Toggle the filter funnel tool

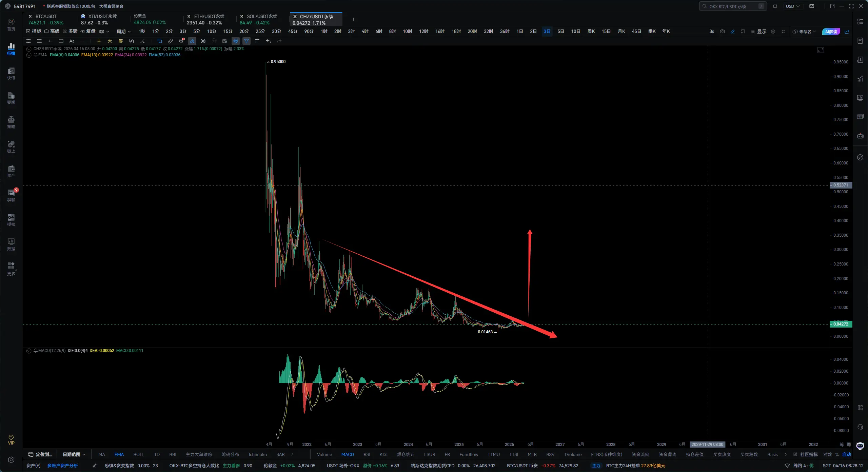246,41
